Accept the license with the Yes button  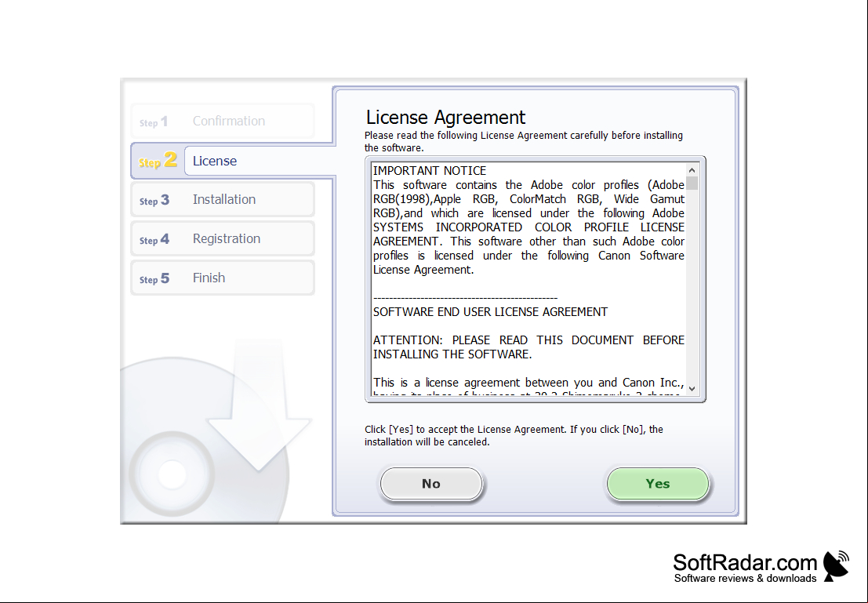point(658,484)
